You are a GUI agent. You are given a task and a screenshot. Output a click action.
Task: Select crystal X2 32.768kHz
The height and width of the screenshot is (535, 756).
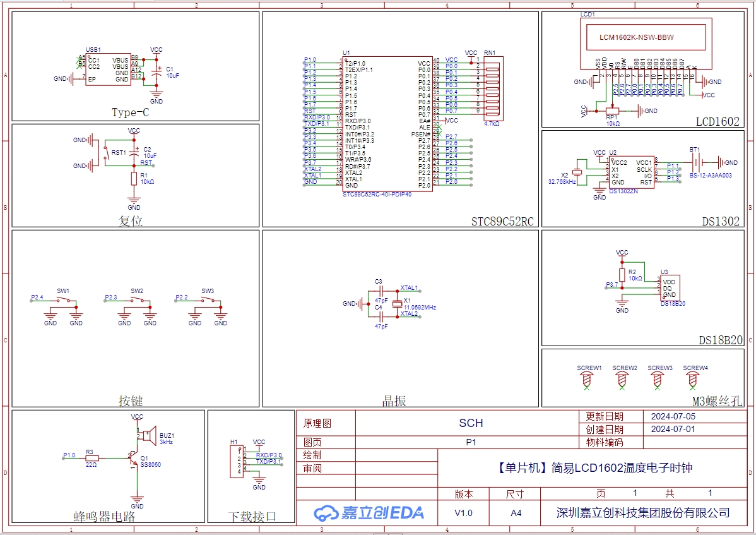point(577,172)
